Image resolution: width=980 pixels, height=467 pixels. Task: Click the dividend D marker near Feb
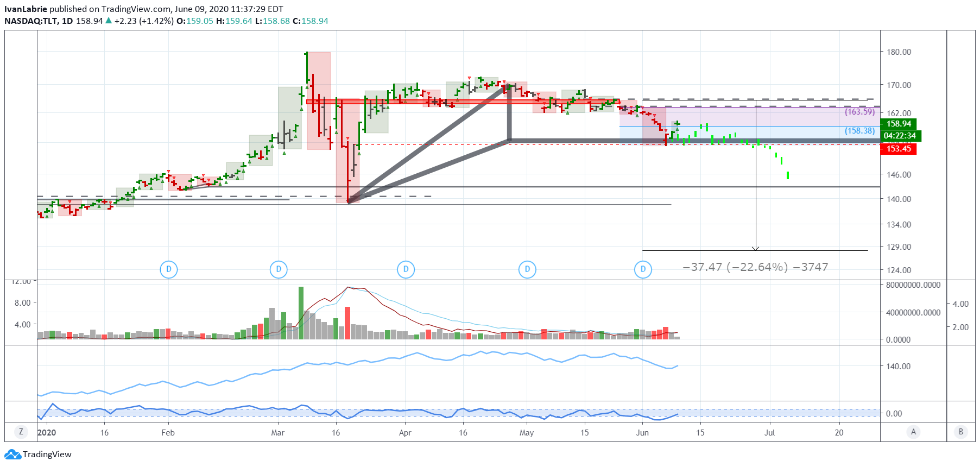[x=169, y=269]
